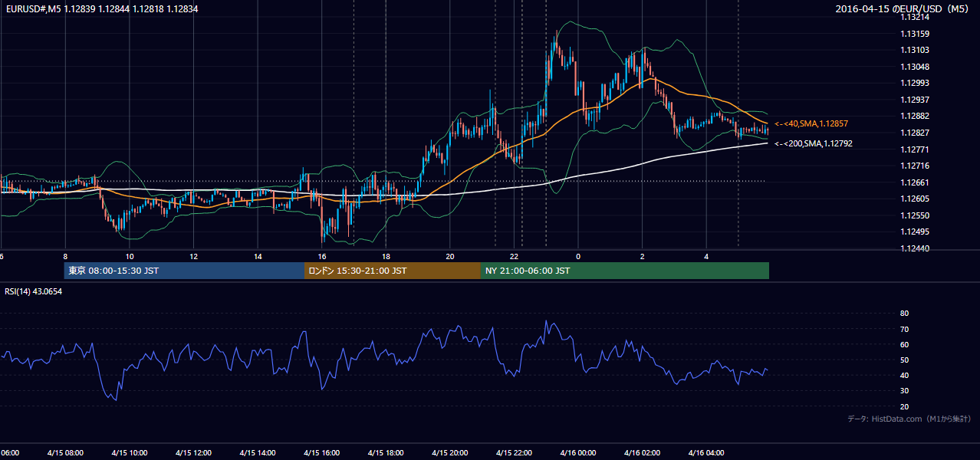Click hour tick 20 on price chart axis
Viewport: 980px width, 460px height.
point(450,256)
